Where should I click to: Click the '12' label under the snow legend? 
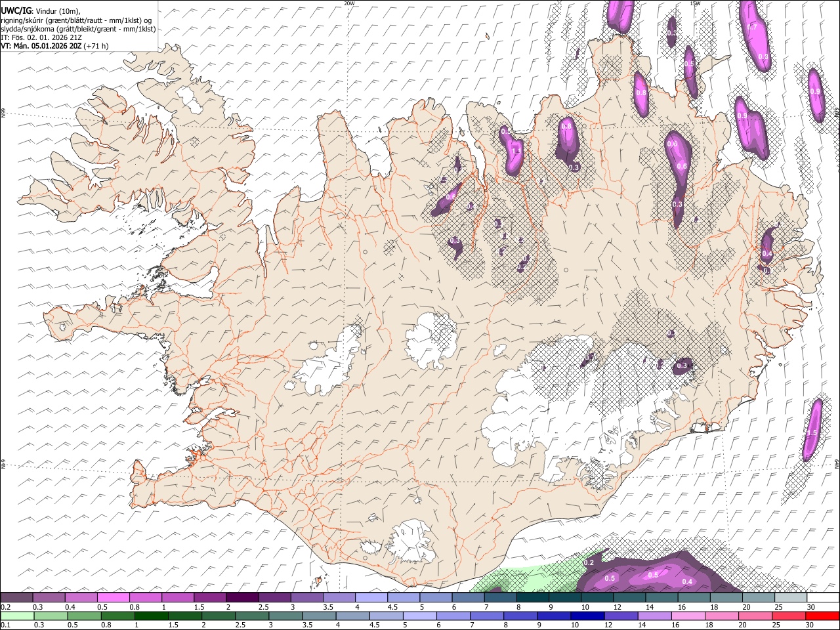point(617,607)
